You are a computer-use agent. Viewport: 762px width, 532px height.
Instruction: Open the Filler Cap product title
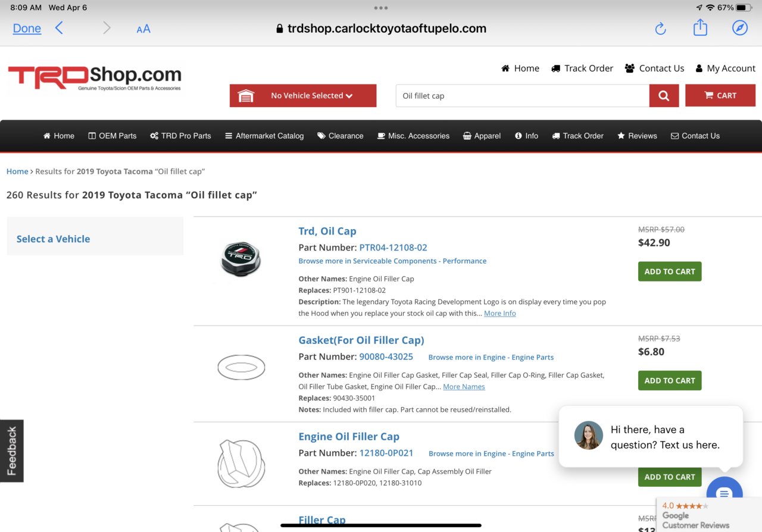[322, 520]
